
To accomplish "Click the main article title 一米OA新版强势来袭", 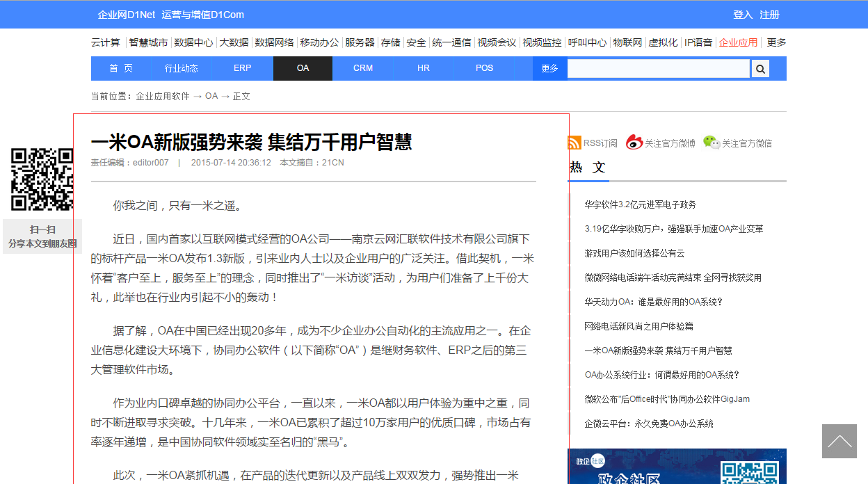I will pos(252,142).
